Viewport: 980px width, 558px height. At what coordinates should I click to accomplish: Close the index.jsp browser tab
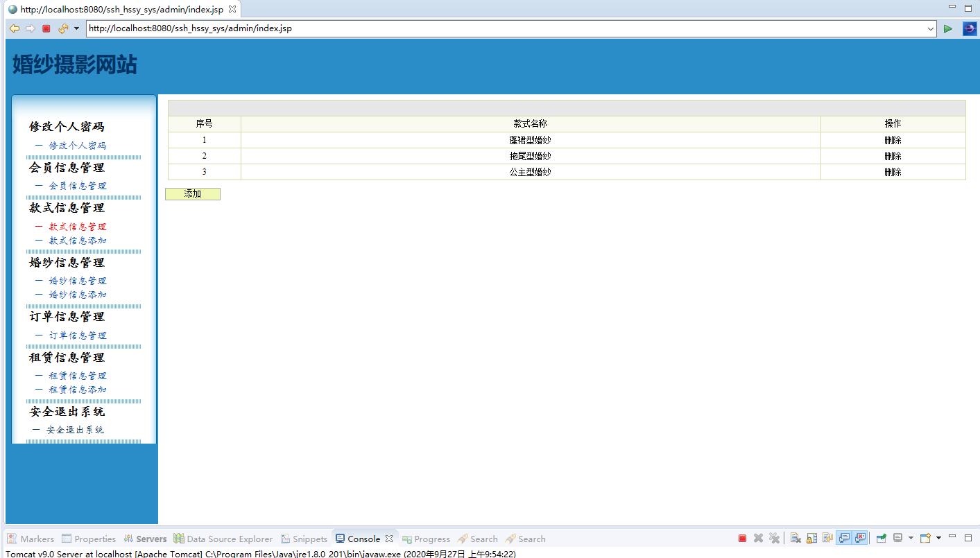click(x=232, y=9)
